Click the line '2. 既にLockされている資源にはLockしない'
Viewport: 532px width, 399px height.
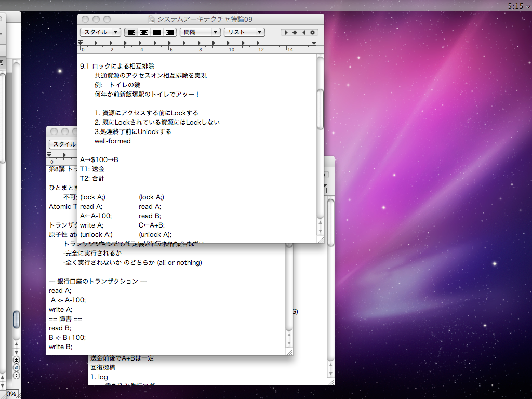(157, 122)
